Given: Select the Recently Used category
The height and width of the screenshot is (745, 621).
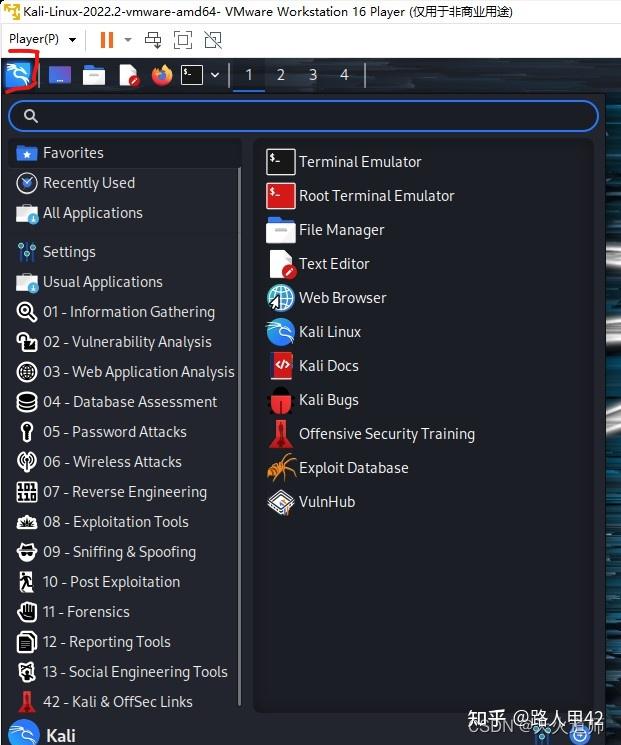Looking at the screenshot, I should click(124, 183).
